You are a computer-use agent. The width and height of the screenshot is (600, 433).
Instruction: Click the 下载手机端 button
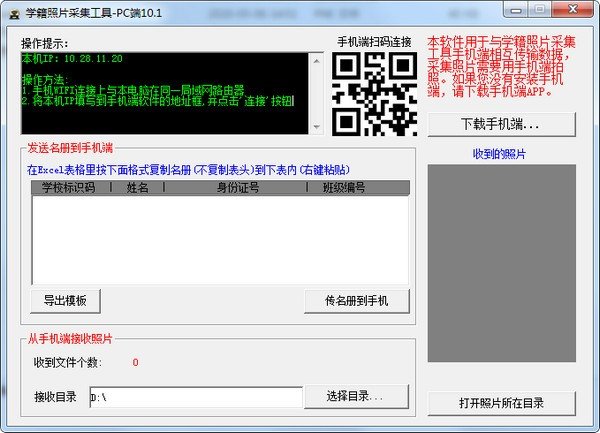(x=501, y=125)
